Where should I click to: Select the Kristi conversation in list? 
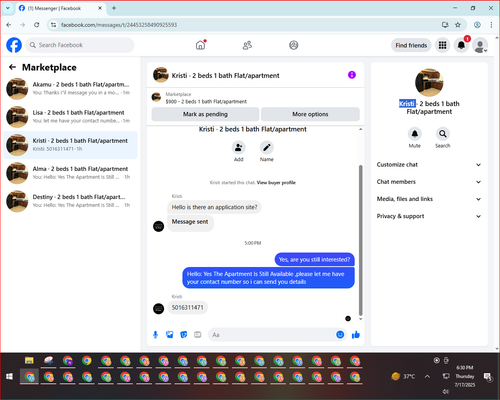(70, 145)
